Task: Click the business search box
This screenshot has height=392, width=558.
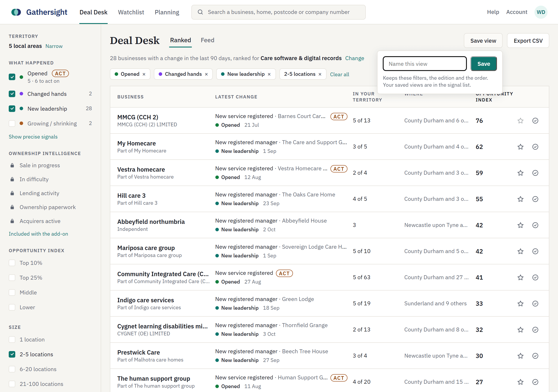Action: click(278, 12)
